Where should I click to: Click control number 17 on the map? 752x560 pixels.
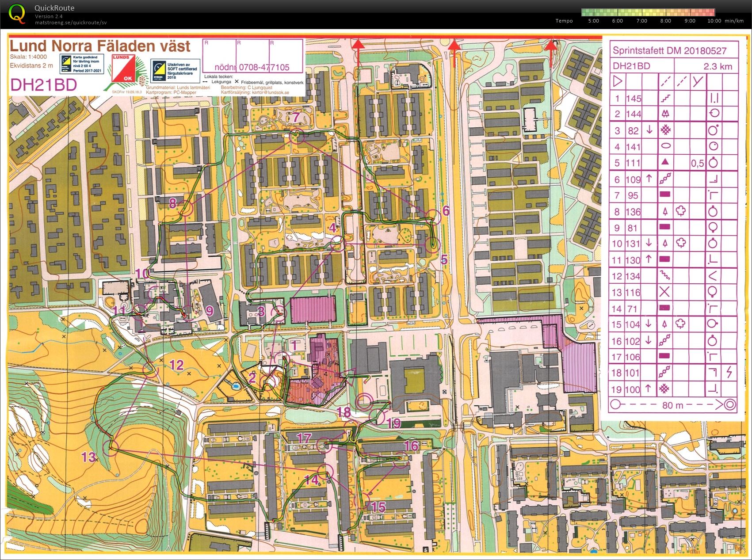[304, 438]
